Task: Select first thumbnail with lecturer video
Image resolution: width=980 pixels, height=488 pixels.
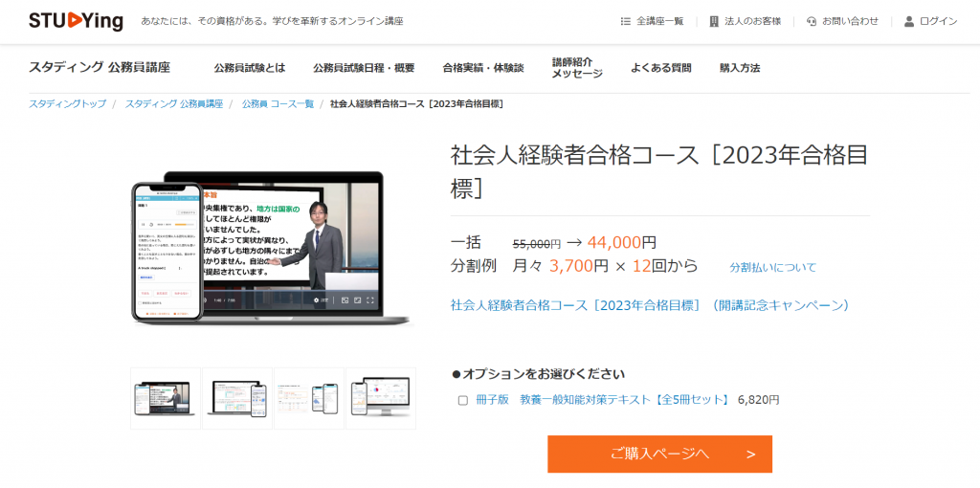Action: (166, 398)
